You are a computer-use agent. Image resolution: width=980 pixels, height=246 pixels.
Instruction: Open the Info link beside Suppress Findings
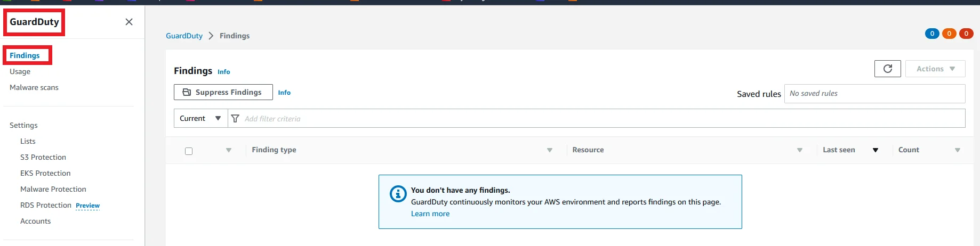coord(284,93)
